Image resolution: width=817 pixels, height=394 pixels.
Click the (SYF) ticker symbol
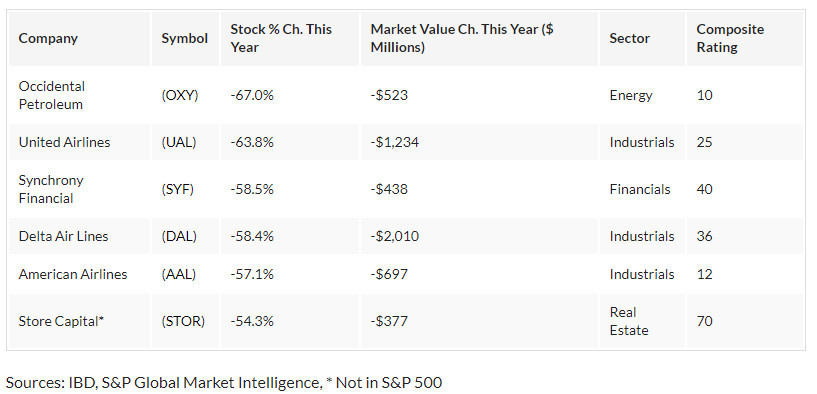[178, 189]
